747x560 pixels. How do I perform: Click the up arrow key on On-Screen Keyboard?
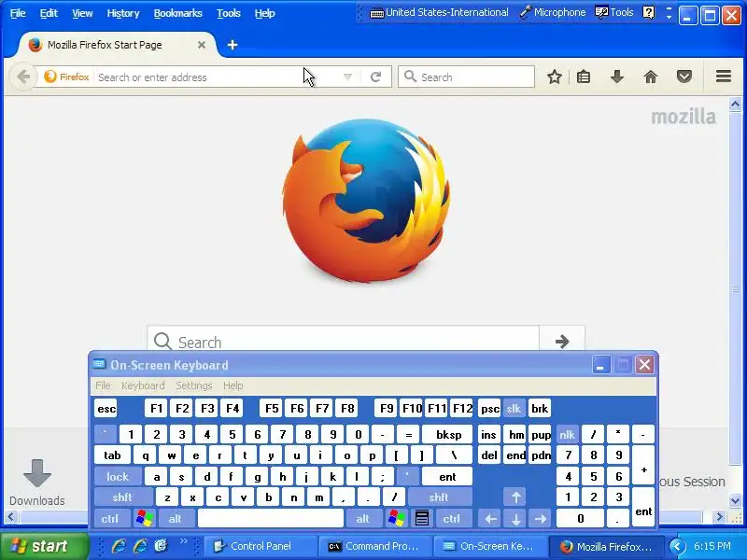(516, 497)
